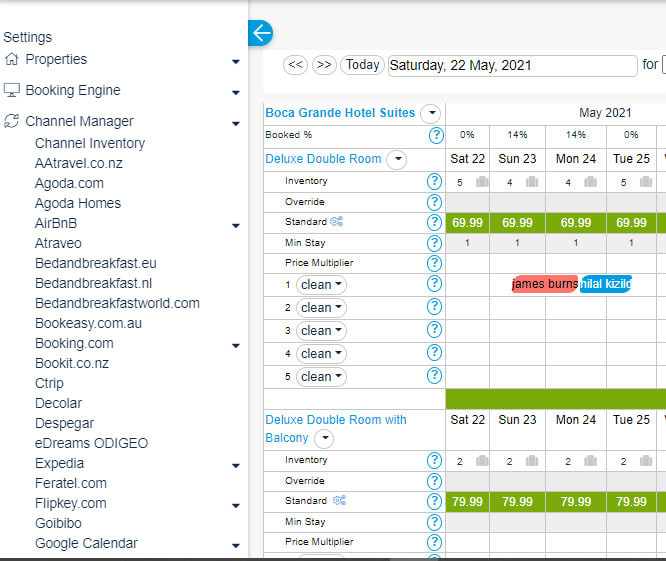This screenshot has height=561, width=666.
Task: Expand the Google Calendar submenu arrow
Action: click(x=236, y=546)
